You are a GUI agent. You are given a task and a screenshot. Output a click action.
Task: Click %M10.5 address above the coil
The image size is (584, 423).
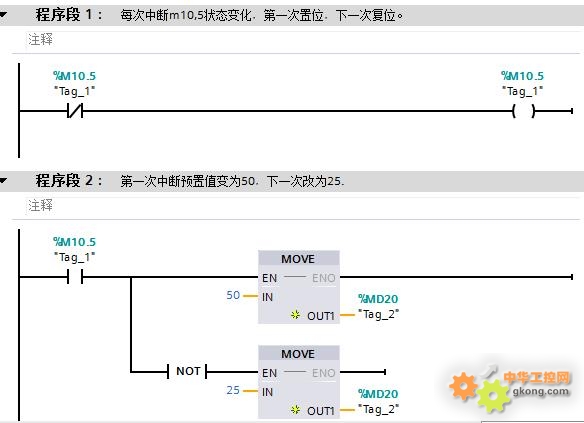[x=522, y=76]
